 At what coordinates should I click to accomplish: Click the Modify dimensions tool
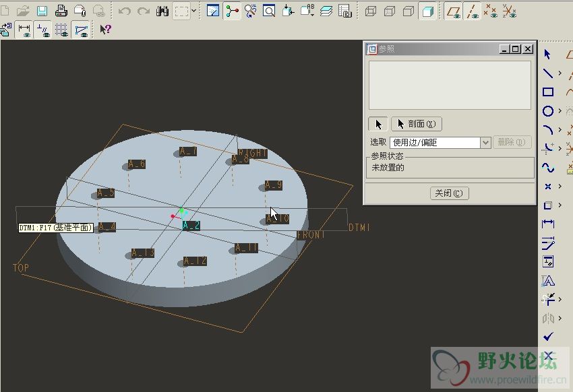pos(548,242)
